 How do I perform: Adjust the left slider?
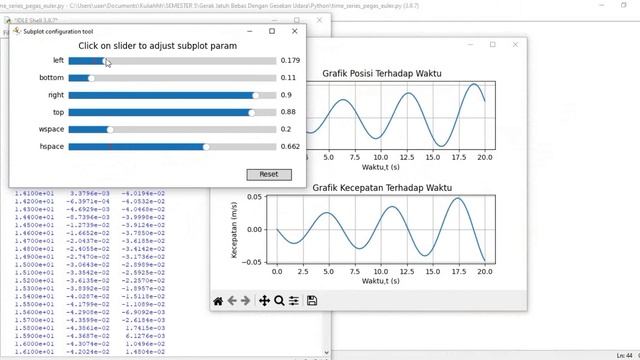point(172,61)
